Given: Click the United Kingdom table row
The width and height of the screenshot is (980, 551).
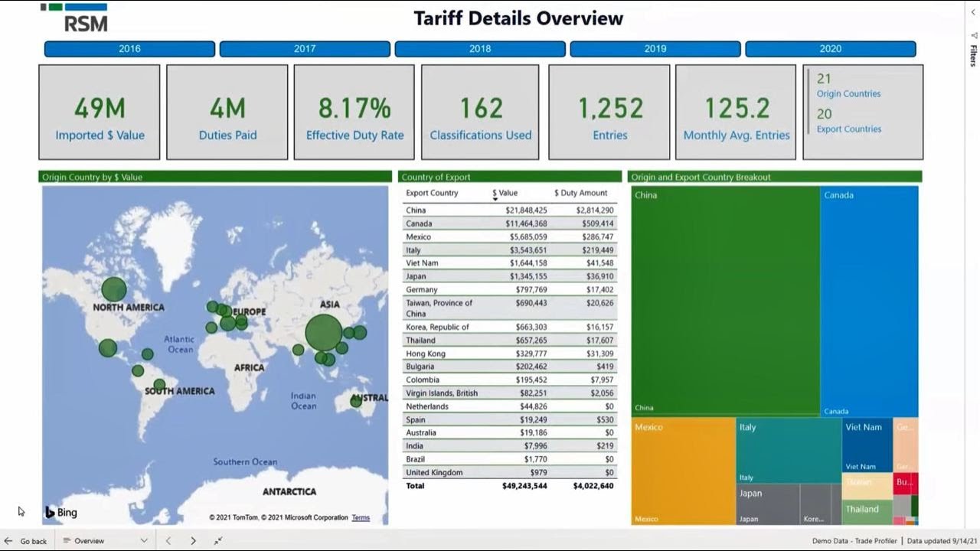Looking at the screenshot, I should (510, 472).
